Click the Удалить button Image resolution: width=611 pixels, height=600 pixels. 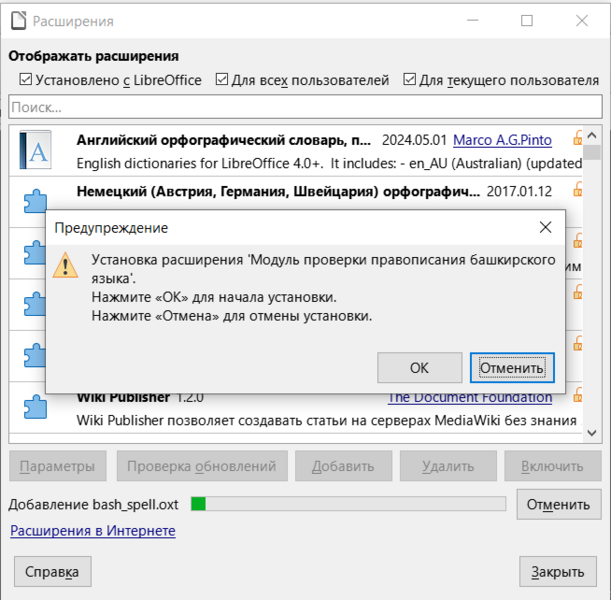(x=448, y=466)
